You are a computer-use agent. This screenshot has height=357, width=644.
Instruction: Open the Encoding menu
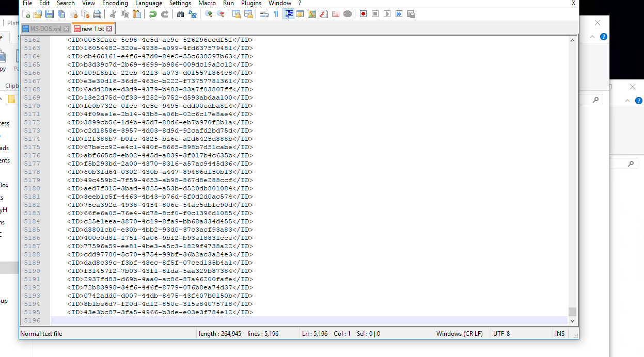pos(115,3)
